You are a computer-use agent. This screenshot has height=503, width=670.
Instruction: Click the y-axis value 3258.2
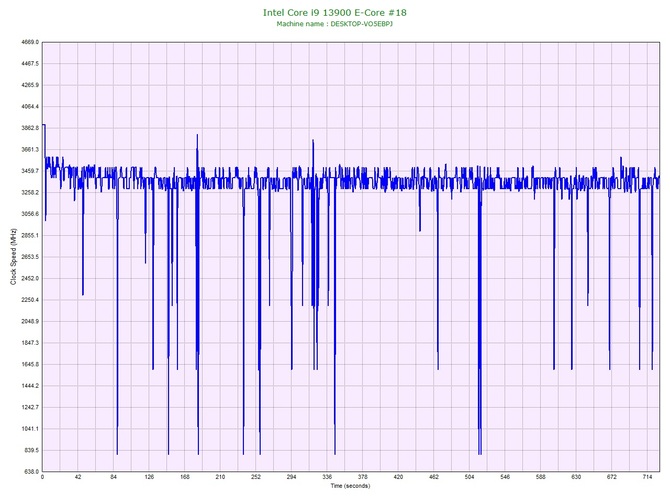30,192
